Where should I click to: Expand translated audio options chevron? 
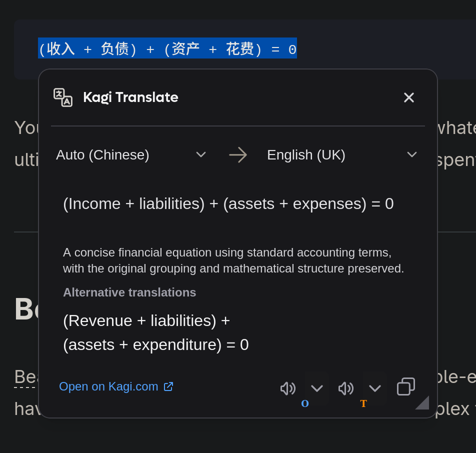click(375, 388)
